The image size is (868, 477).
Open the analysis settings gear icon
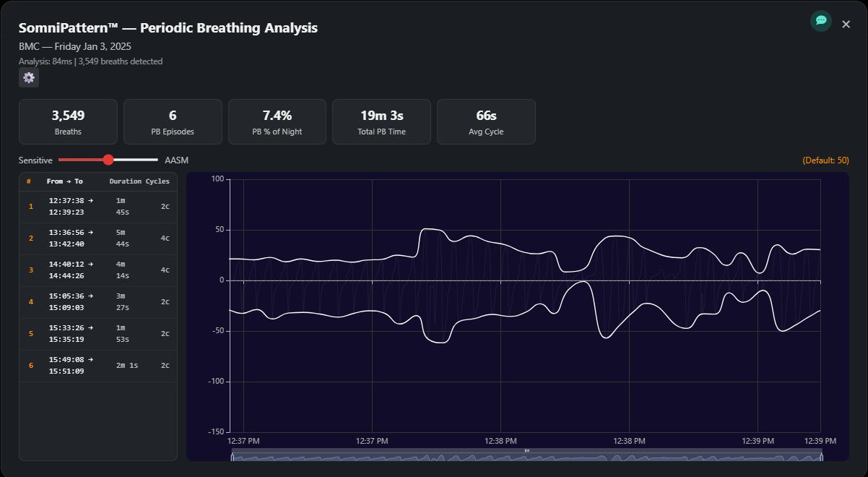click(28, 77)
